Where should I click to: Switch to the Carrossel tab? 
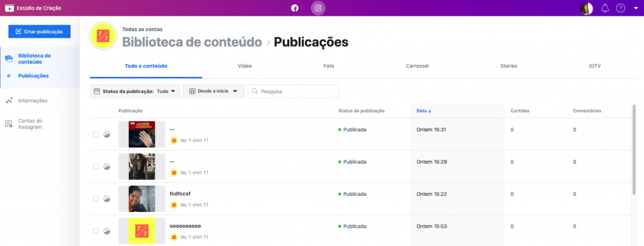(x=418, y=65)
